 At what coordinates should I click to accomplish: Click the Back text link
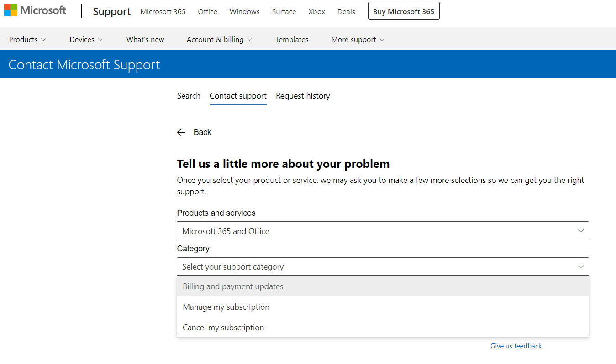pos(202,132)
